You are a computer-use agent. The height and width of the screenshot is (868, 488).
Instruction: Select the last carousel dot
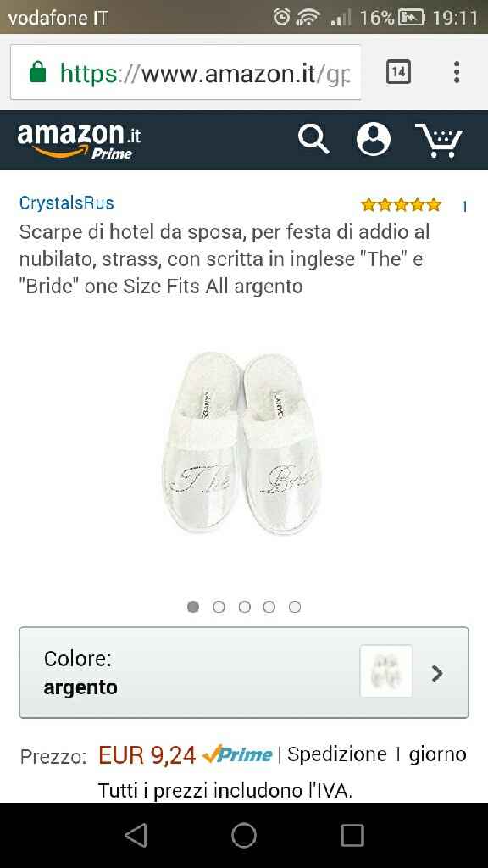[295, 607]
